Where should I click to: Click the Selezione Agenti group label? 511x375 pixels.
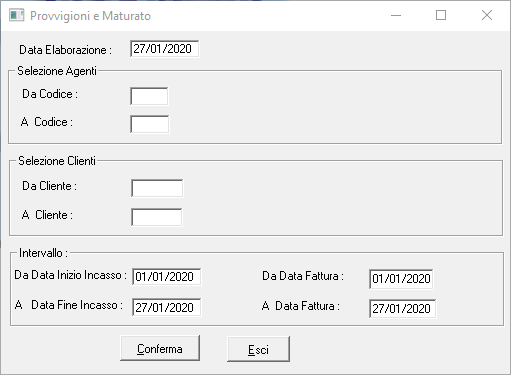pyautogui.click(x=57, y=71)
